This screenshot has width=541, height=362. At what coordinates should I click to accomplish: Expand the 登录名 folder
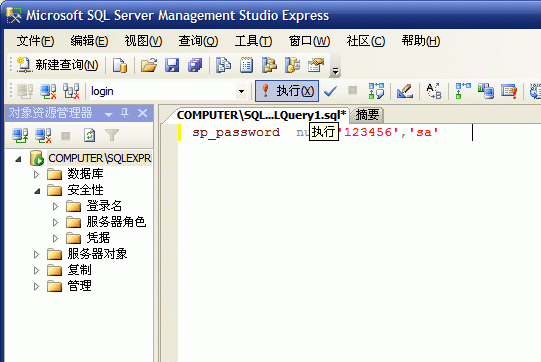[55, 206]
